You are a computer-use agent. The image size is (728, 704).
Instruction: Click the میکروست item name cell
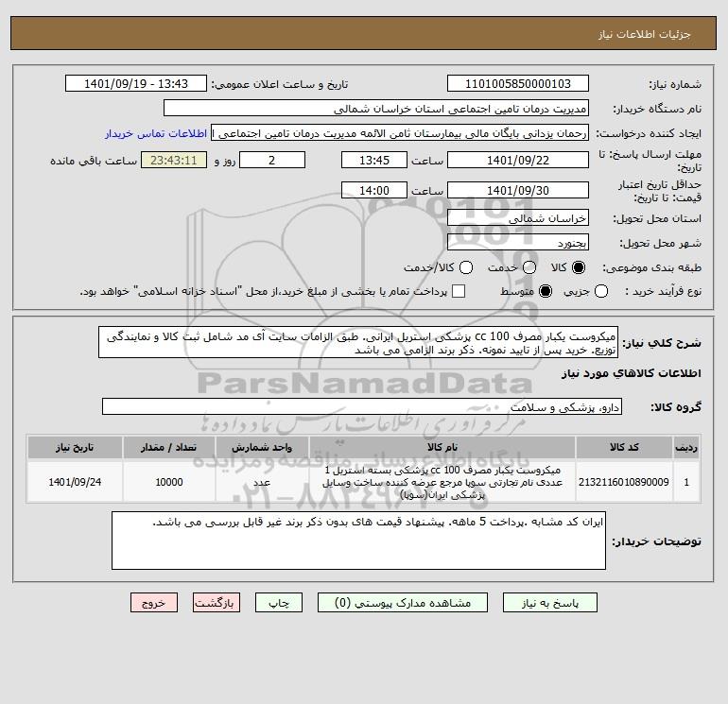442,482
